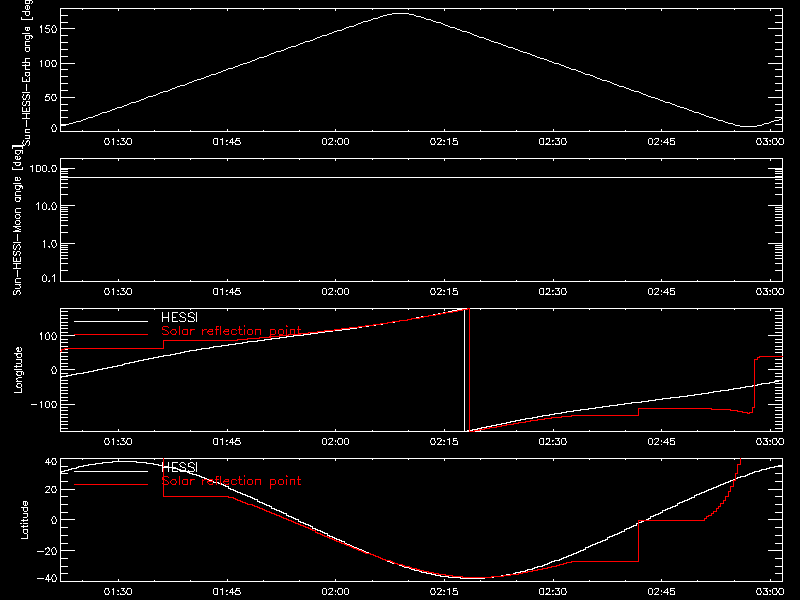This screenshot has height=600, width=800.
Task: Click 03:00 time label under Moon angle plot
Action: (770, 291)
